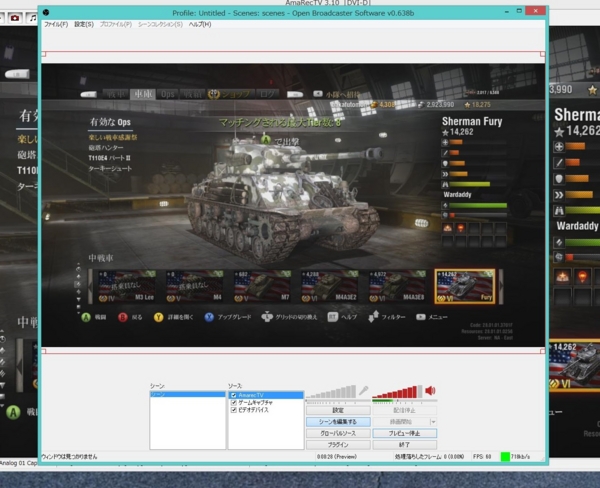Click the 設定 button in OBS controls

pos(338,410)
